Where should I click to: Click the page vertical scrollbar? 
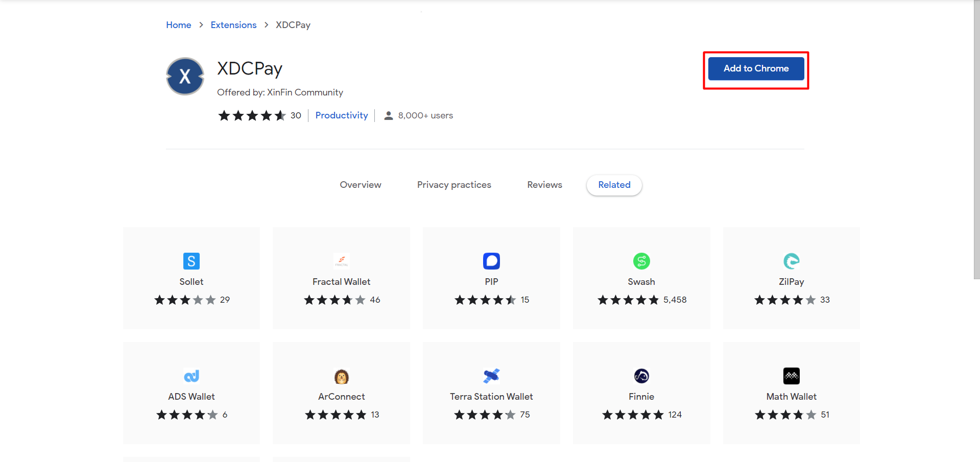[x=976, y=140]
